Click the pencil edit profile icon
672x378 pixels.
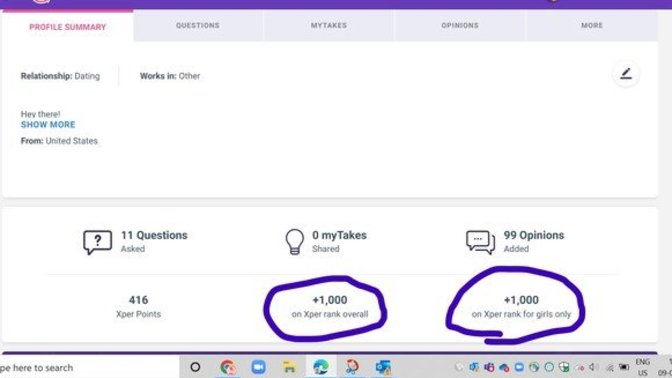[626, 74]
